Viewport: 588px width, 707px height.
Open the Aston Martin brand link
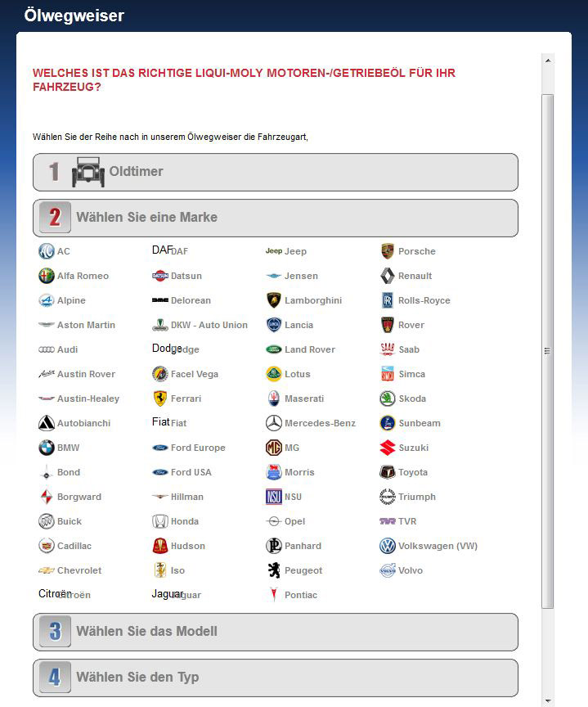86,325
